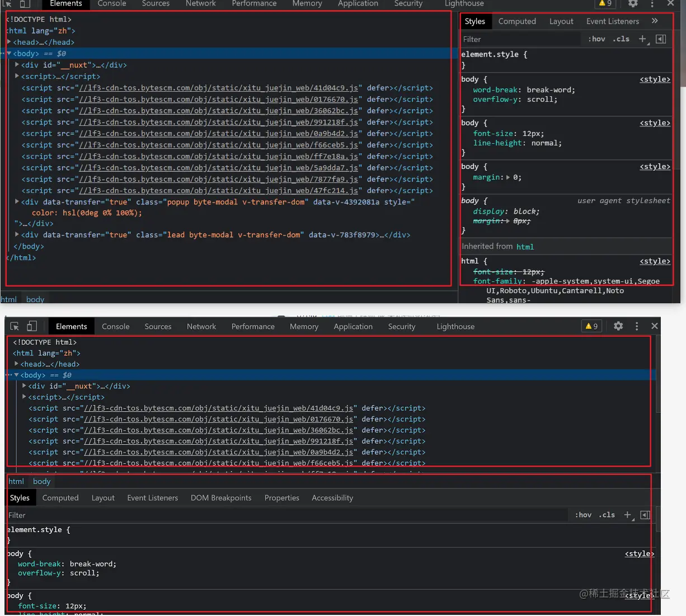The image size is (686, 616).
Task: Open Network tab in top DevTools
Action: click(x=201, y=3)
